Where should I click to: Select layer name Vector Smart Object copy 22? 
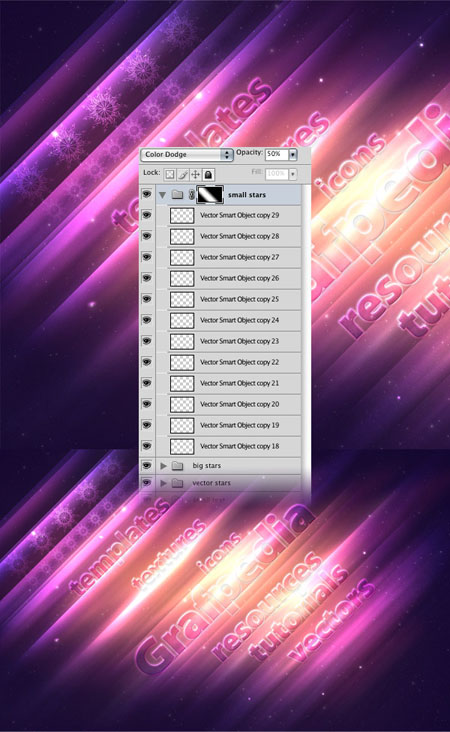[x=239, y=362]
